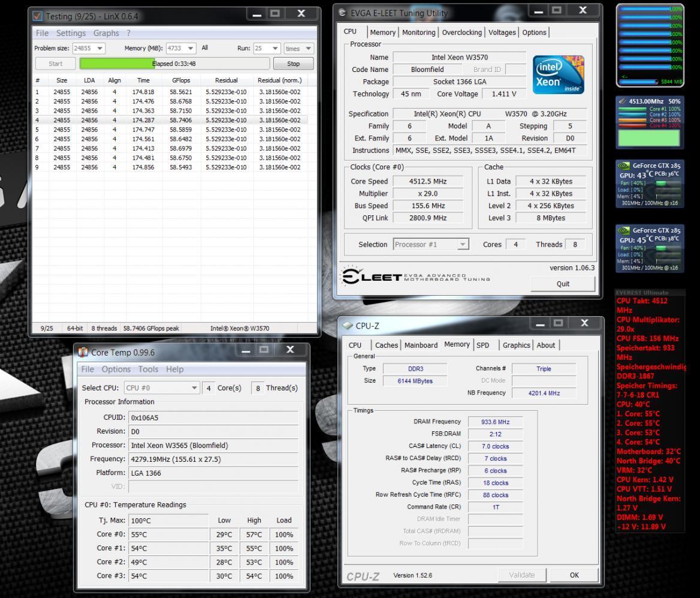Click fan speed bar on first GTX 285 gadget
The width and height of the screenshot is (700, 598).
[x=668, y=184]
